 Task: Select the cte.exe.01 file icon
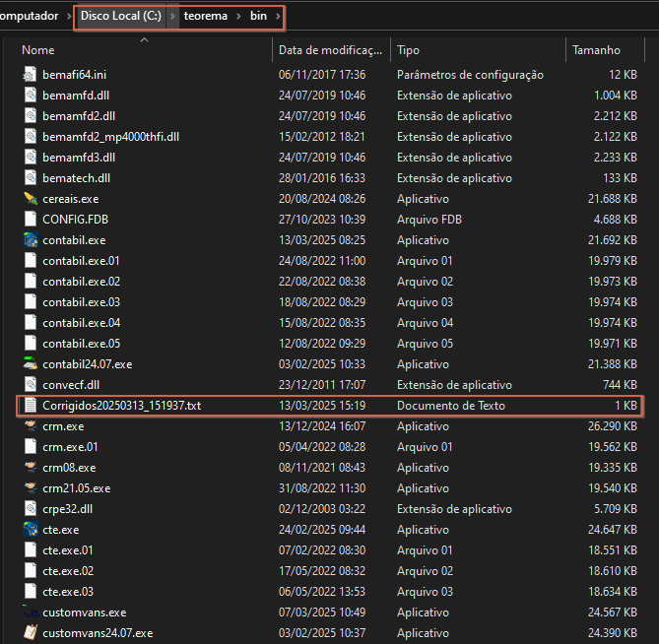click(30, 550)
